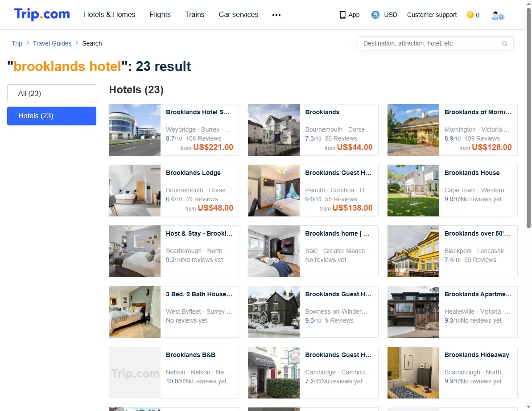Select the Hotels (23) filter tab
Screen dimensions: 532x411
[52, 116]
